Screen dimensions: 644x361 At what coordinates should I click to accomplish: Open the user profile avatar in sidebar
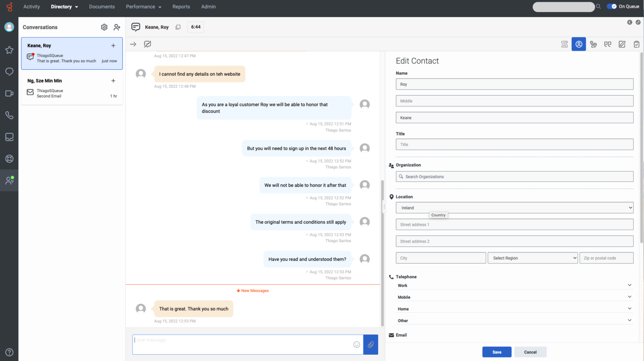[x=9, y=27]
